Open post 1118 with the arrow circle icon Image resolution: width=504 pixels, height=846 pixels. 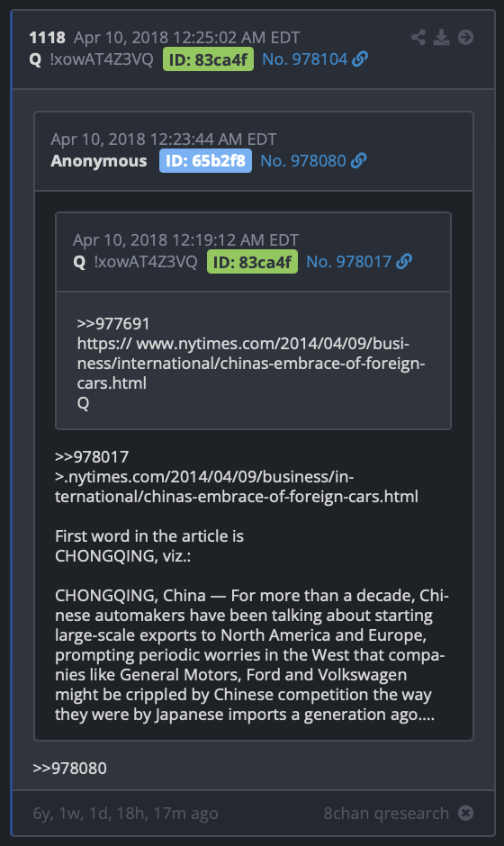tap(465, 37)
